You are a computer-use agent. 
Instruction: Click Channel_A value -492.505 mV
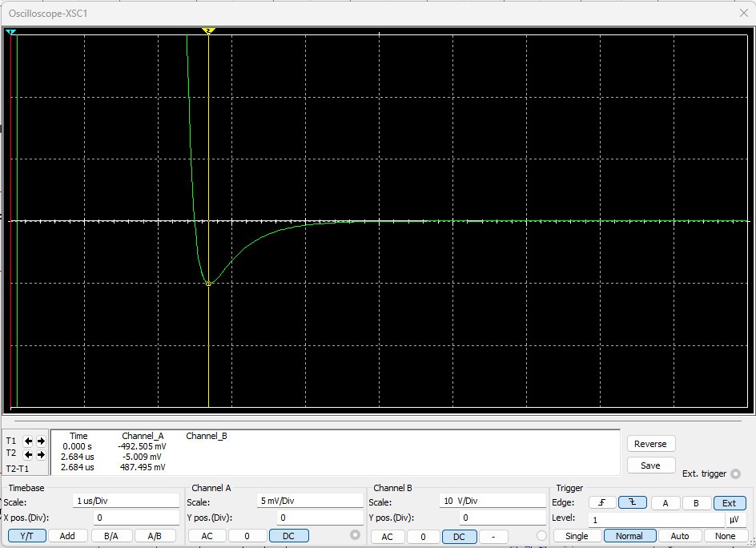(142, 446)
